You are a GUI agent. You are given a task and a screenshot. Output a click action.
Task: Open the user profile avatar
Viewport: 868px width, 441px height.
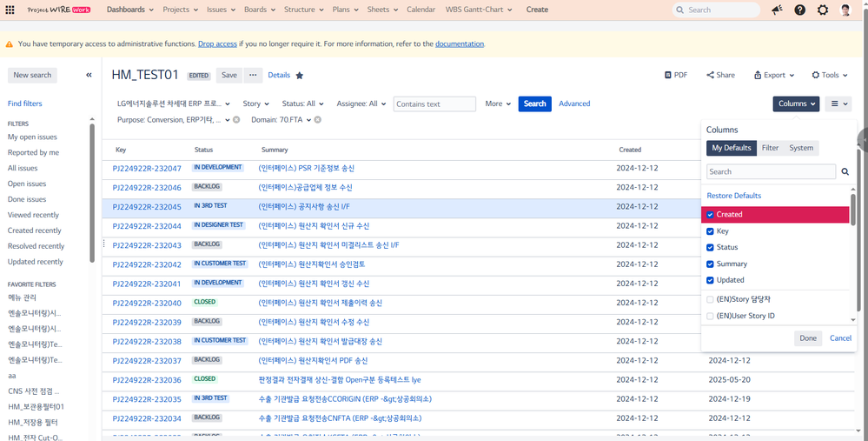coord(845,10)
